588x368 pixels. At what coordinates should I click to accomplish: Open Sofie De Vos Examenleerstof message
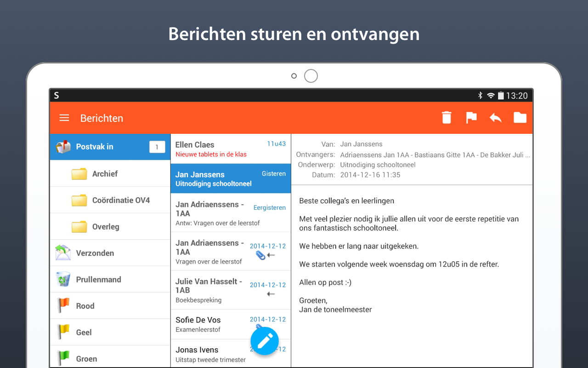tap(231, 324)
